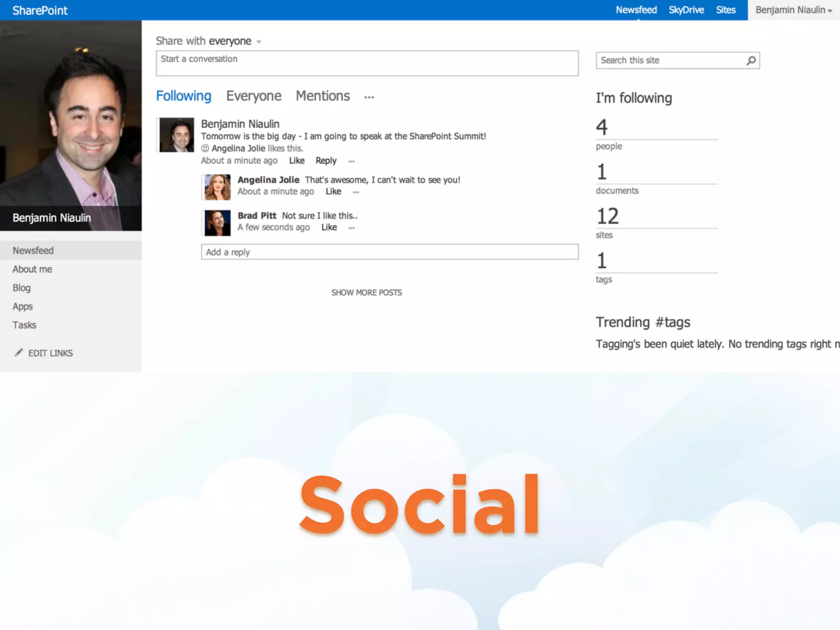This screenshot has height=630, width=840.
Task: Open Benjamin Niaulin author name link
Action: (x=240, y=124)
